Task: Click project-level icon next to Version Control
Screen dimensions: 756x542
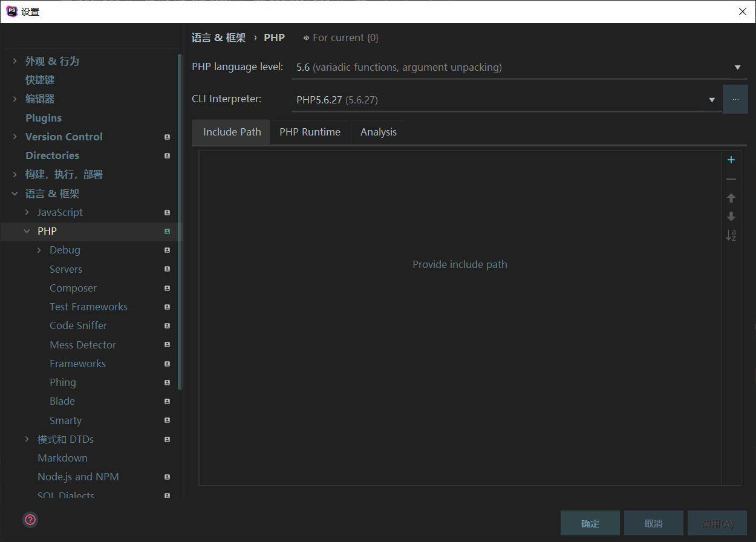Action: point(167,137)
